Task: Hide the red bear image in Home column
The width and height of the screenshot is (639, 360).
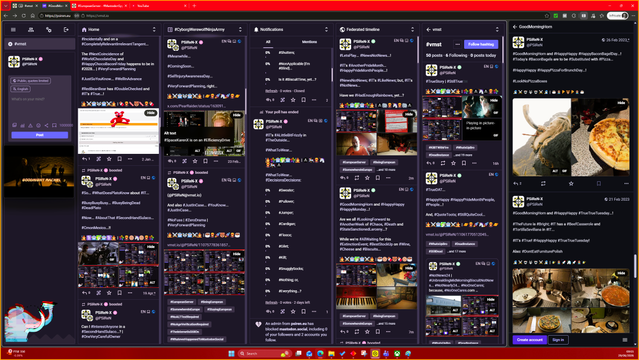Action: coord(151,113)
